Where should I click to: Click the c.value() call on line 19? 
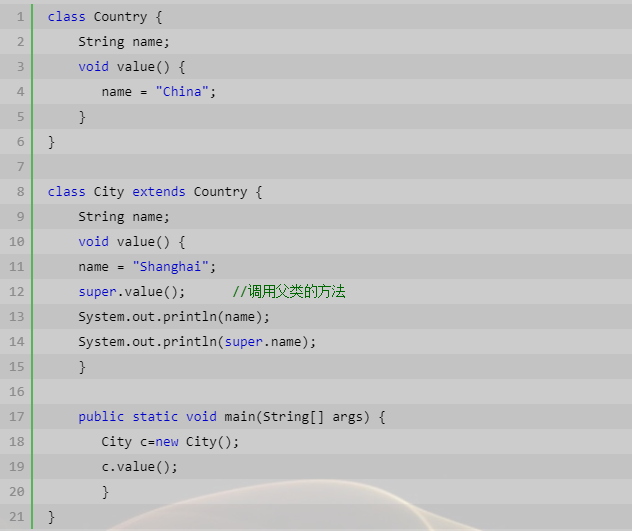[139, 467]
